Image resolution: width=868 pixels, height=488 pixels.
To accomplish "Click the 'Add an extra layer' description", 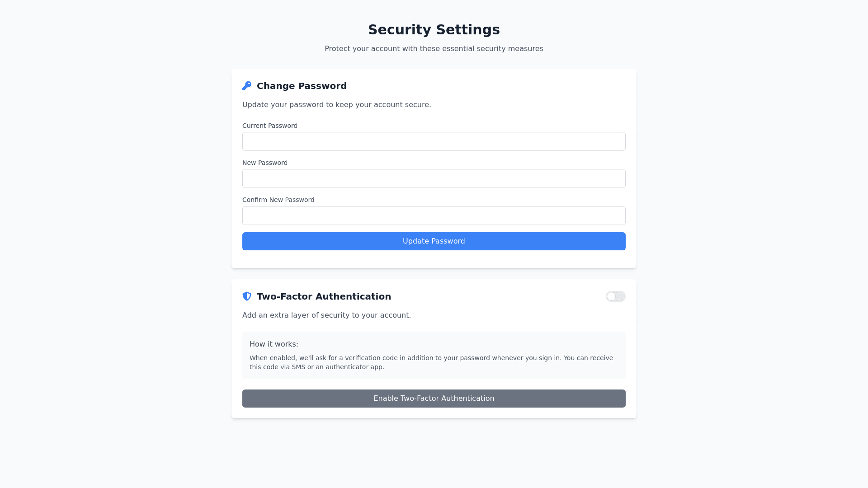I will [x=326, y=315].
